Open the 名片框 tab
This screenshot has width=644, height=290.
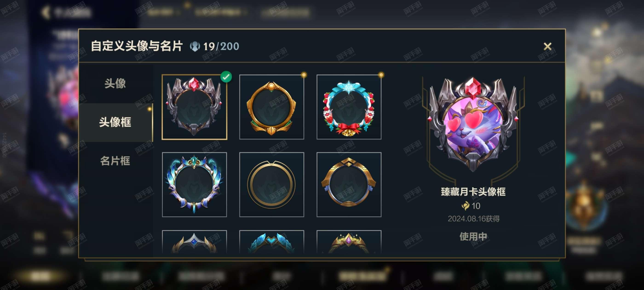pyautogui.click(x=115, y=161)
